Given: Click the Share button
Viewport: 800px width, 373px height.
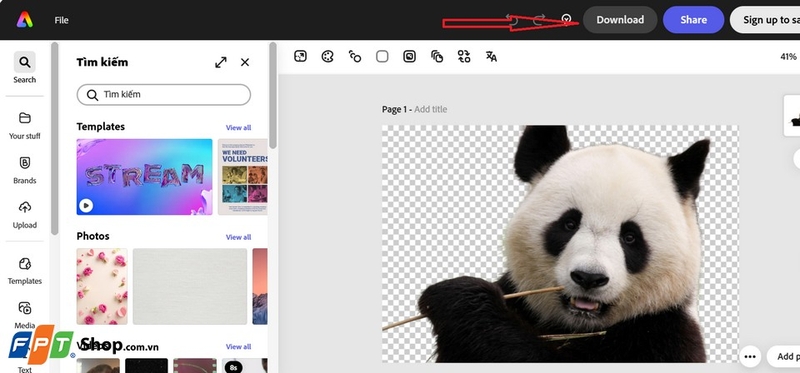Looking at the screenshot, I should pyautogui.click(x=693, y=20).
